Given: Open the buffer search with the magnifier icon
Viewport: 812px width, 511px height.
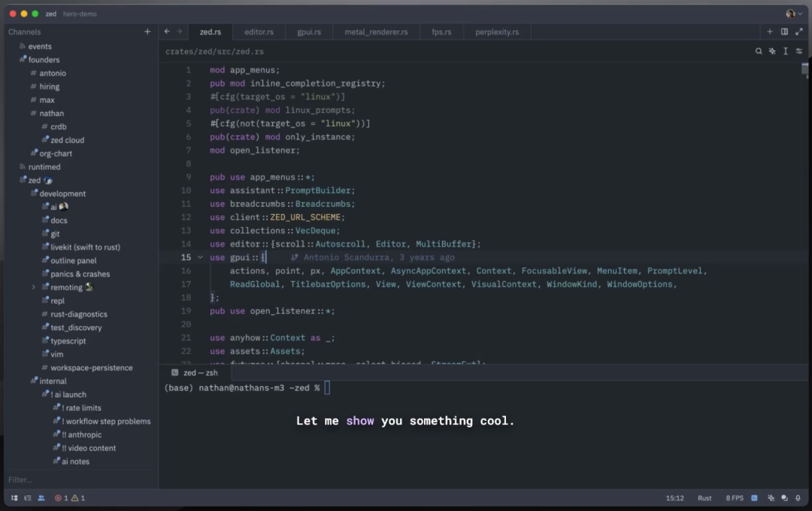Looking at the screenshot, I should click(x=759, y=51).
